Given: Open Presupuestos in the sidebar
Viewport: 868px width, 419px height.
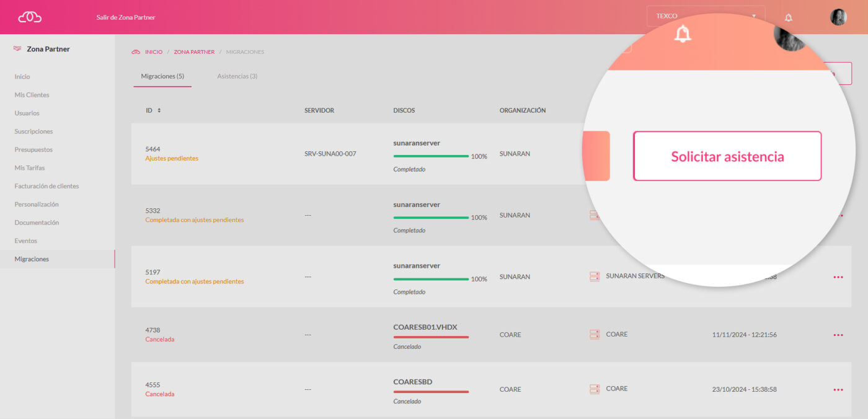Looking at the screenshot, I should (33, 149).
